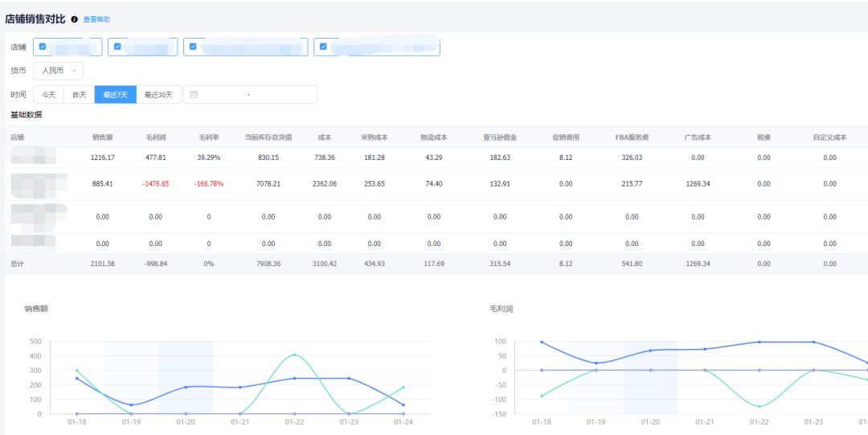Toggle the third store checkbox

(193, 47)
